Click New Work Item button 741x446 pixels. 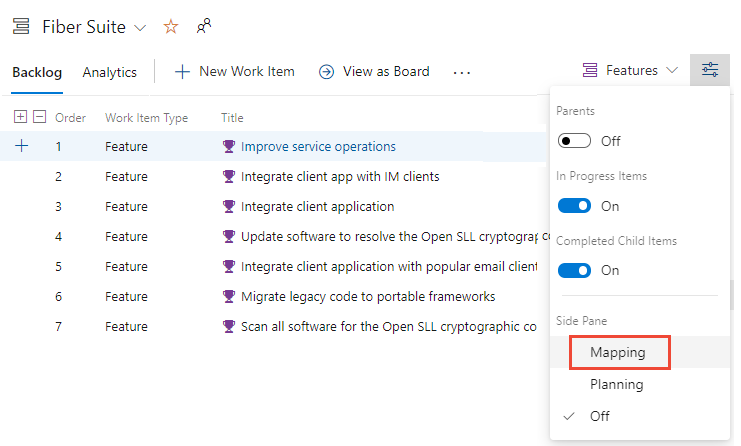pos(235,72)
